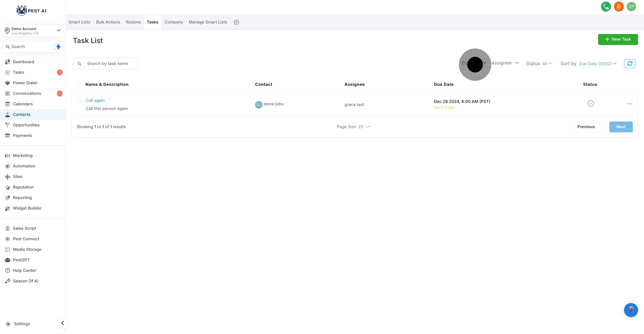Click the green phone dialer icon
This screenshot has height=334, width=644.
[x=606, y=7]
